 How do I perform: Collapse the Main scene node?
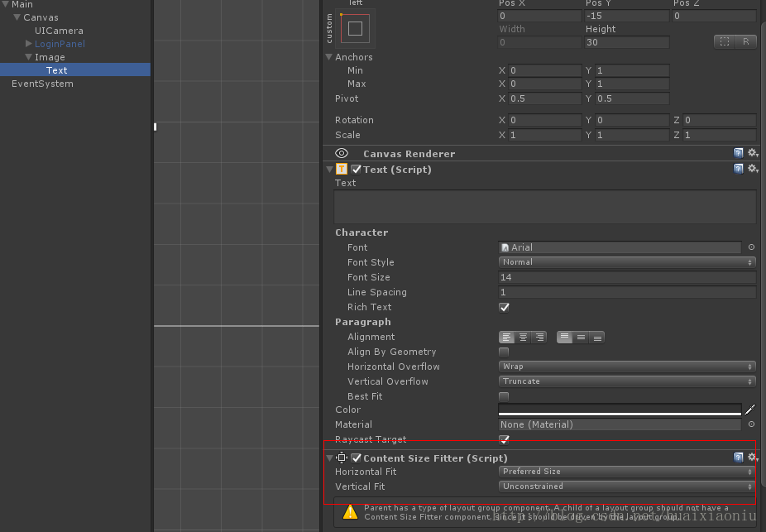click(5, 4)
